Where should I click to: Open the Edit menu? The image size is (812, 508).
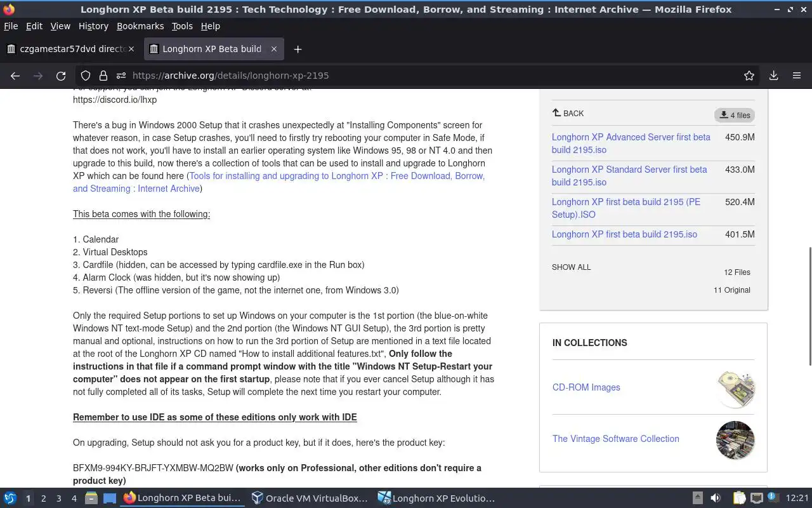click(x=34, y=26)
